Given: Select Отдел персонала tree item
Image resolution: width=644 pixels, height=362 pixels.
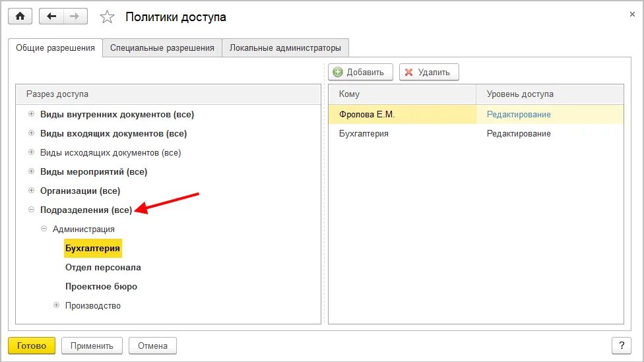Looking at the screenshot, I should tap(103, 267).
